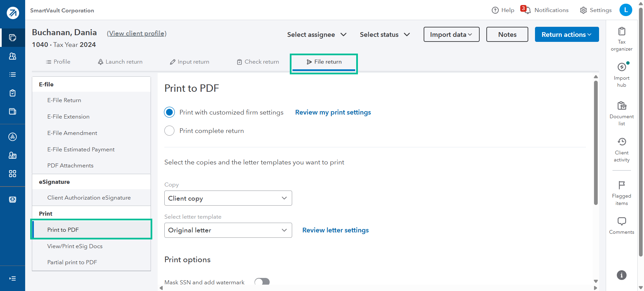Open Settings gear
The image size is (644, 291).
click(x=596, y=10)
